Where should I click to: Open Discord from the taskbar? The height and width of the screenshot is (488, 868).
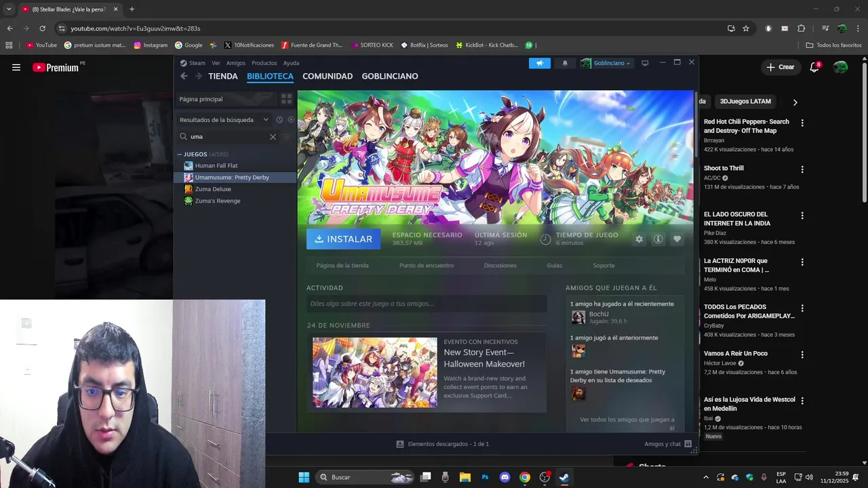pos(505,477)
